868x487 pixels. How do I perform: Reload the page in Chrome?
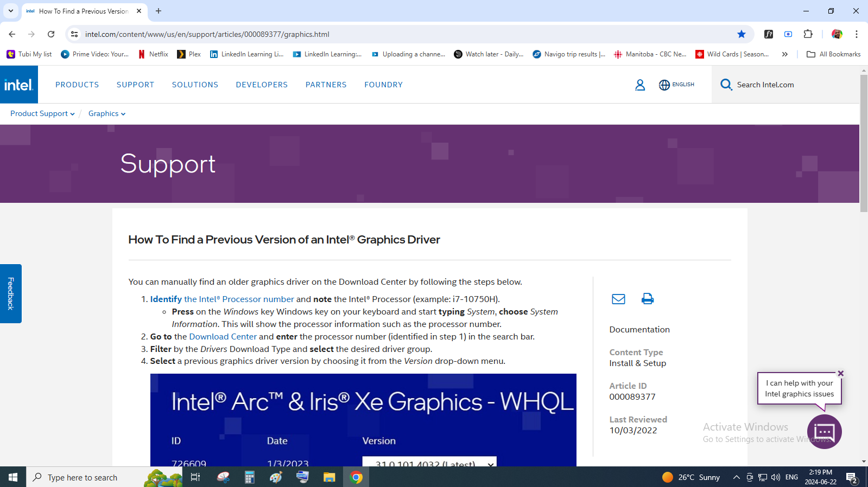pyautogui.click(x=51, y=34)
